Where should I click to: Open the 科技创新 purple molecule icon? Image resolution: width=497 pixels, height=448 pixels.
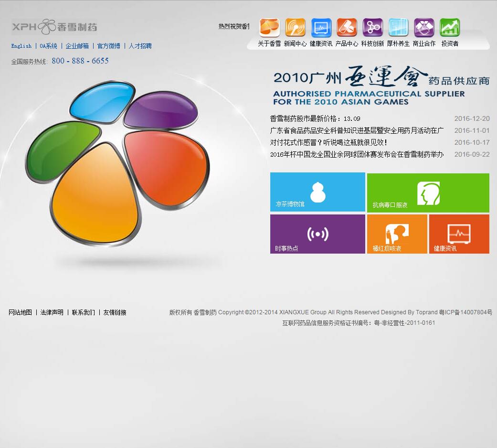[373, 27]
